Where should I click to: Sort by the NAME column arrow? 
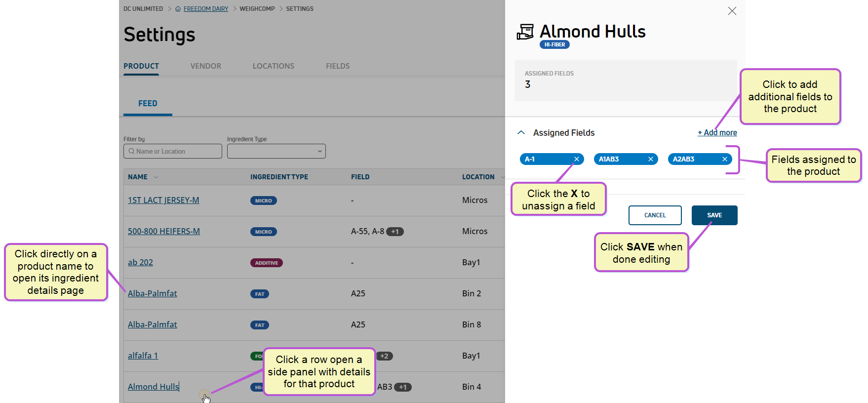[156, 177]
